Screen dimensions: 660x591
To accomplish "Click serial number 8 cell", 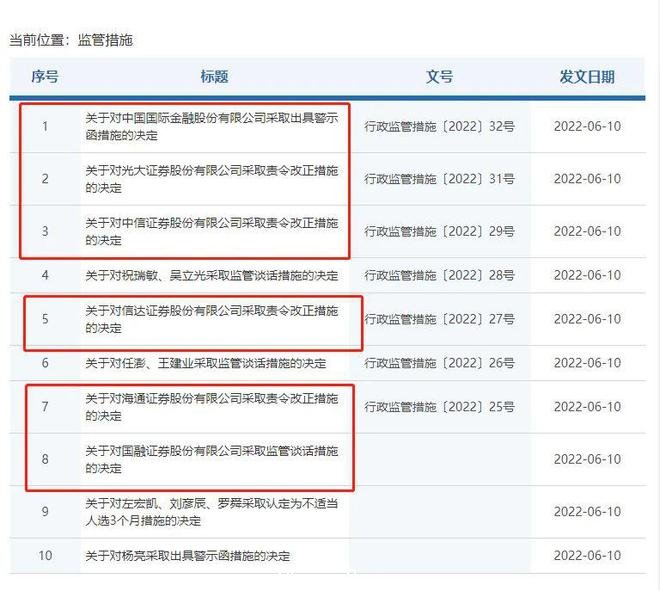I will [x=45, y=460].
